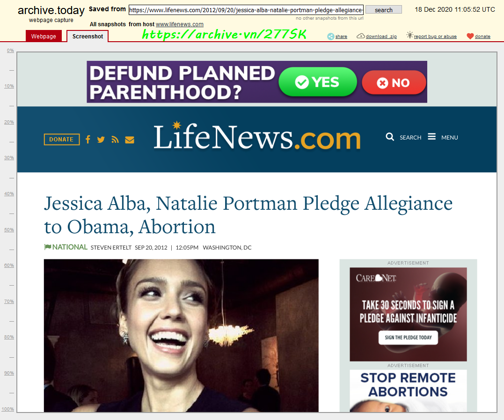504x420 pixels.
Task: Click the donate link in archive bar
Action: [482, 37]
